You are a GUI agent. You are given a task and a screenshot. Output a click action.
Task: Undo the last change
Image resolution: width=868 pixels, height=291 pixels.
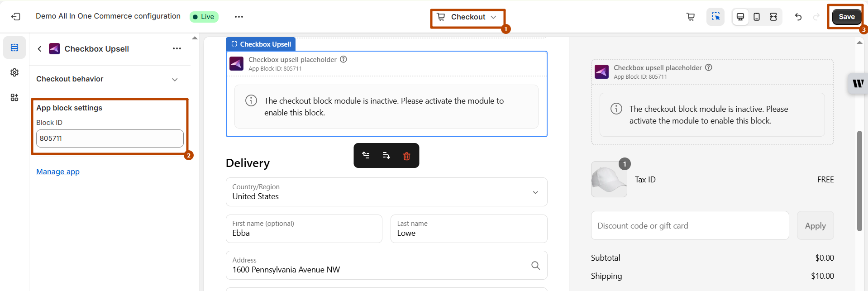click(798, 17)
